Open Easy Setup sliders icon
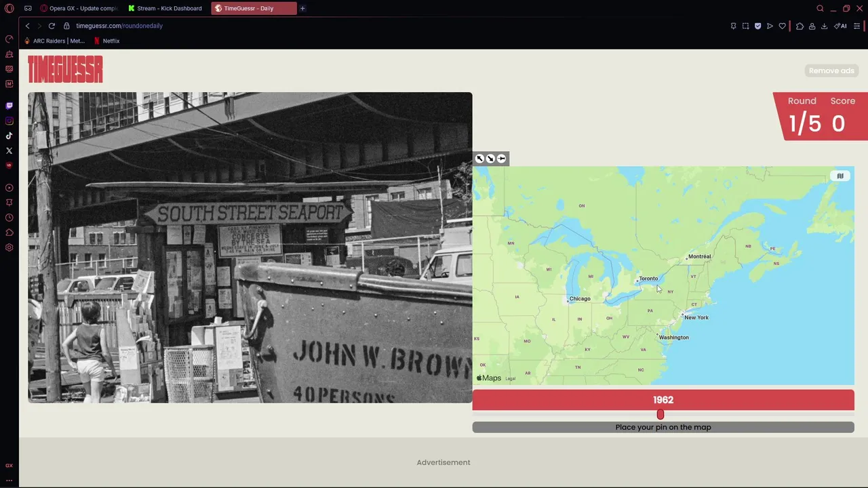Screen dimensions: 868x488 click(856, 26)
